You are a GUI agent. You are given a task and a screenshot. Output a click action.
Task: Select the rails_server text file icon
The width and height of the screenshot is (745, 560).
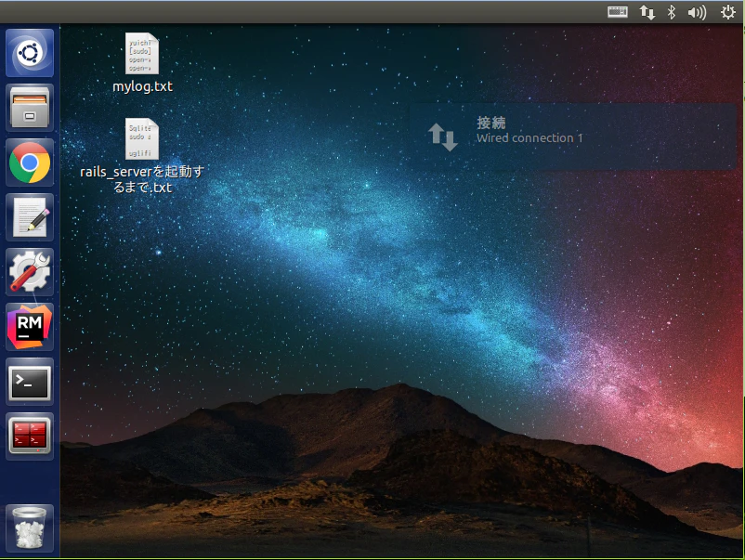pos(141,138)
